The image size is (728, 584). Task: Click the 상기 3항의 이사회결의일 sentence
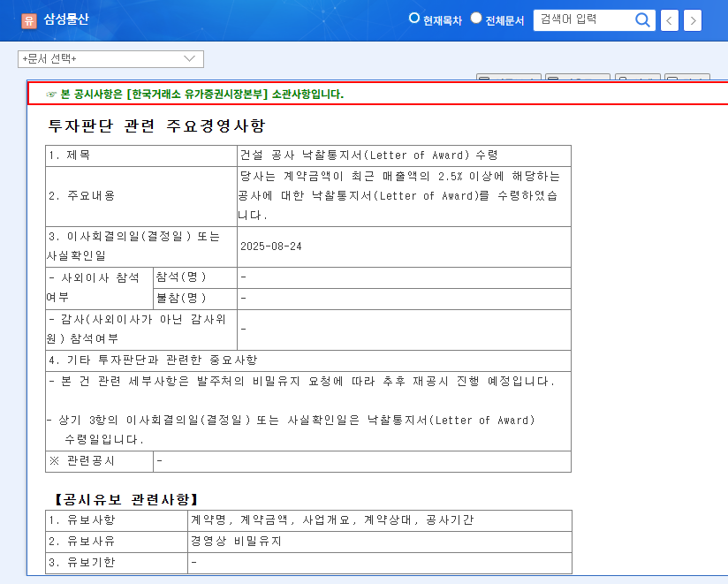292,430
